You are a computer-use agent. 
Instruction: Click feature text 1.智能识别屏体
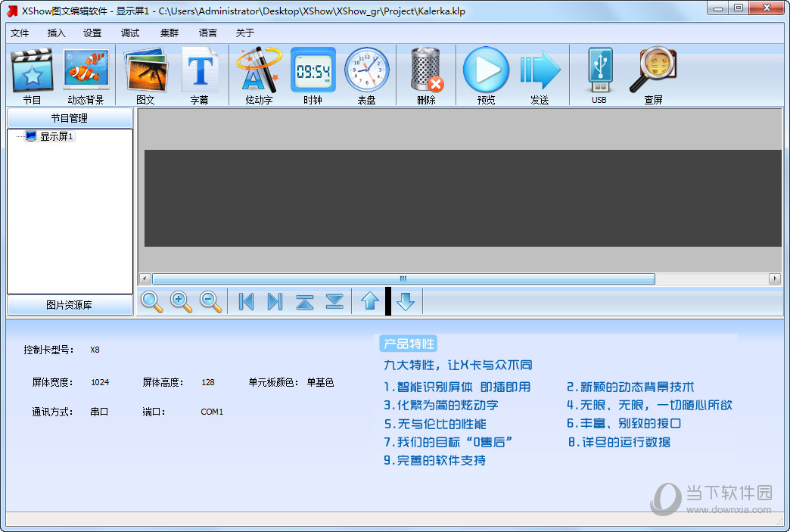coord(428,387)
